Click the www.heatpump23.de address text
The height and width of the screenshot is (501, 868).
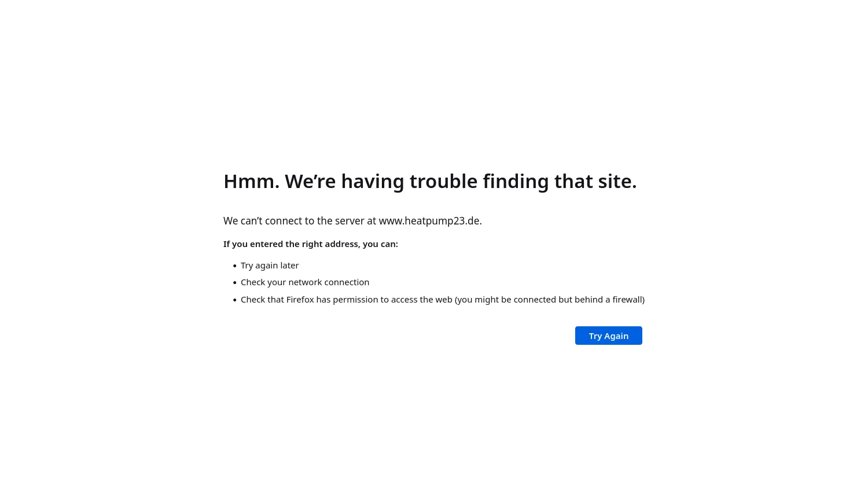point(429,221)
